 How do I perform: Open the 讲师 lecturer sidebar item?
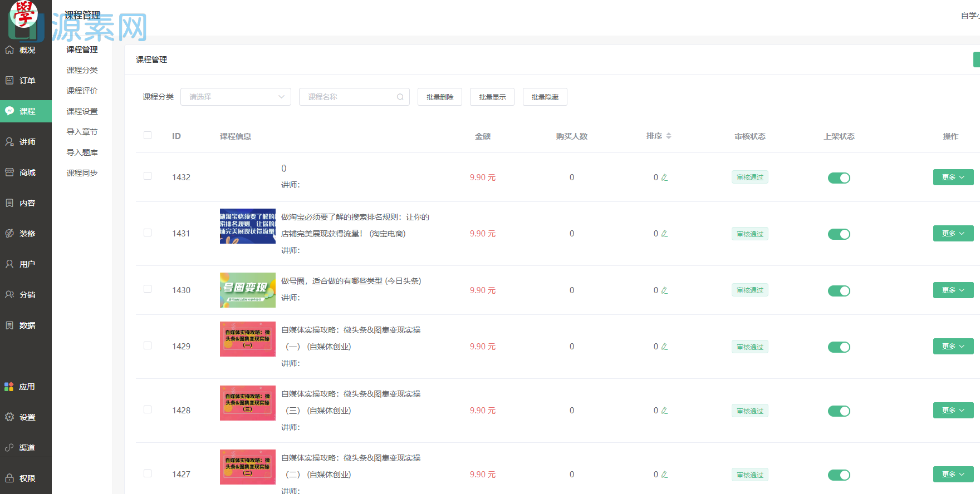[x=26, y=142]
